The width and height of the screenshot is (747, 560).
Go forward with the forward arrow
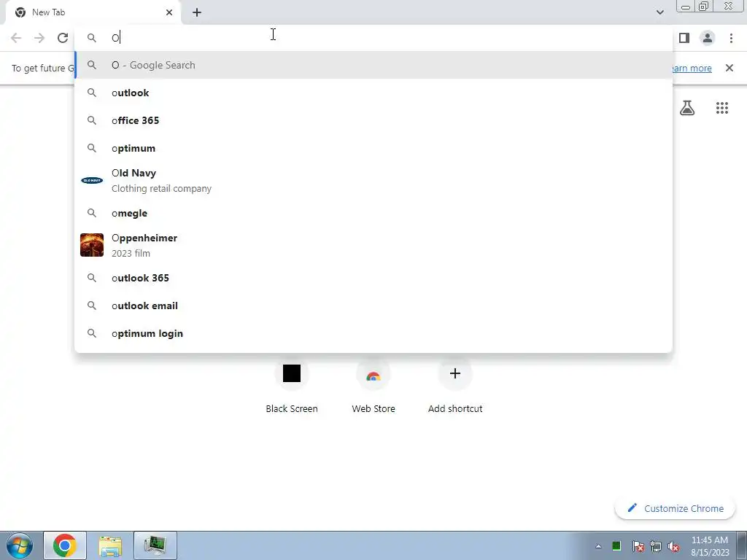click(x=39, y=38)
